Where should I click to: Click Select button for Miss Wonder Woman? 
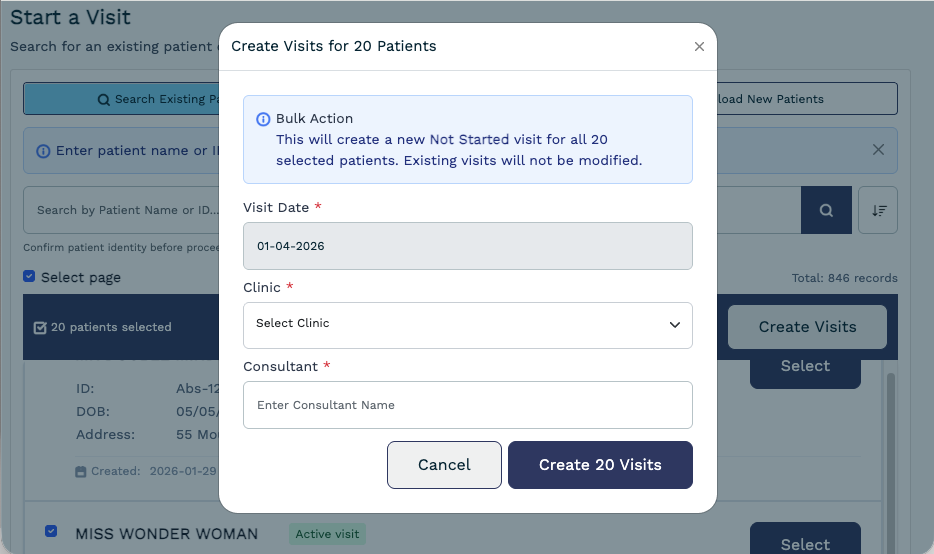805,540
